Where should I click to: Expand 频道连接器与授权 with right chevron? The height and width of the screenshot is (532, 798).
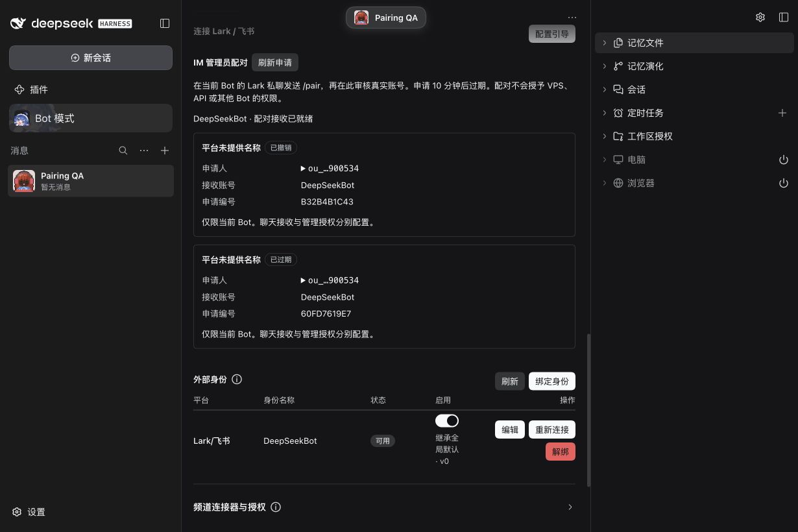pyautogui.click(x=570, y=507)
